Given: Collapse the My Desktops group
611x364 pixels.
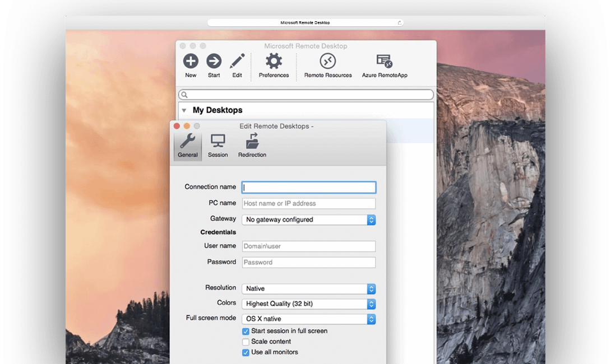Looking at the screenshot, I should pos(184,110).
